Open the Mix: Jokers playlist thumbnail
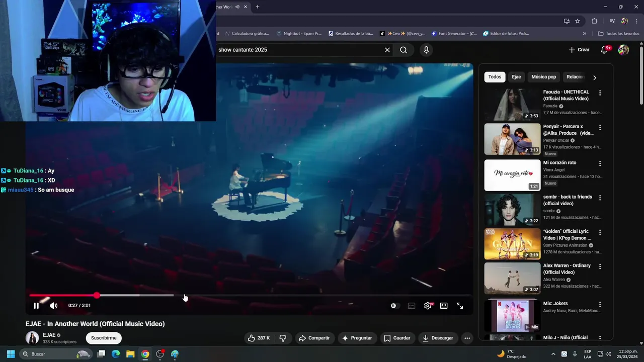Screen dimensions: 644x362 (x=512, y=315)
